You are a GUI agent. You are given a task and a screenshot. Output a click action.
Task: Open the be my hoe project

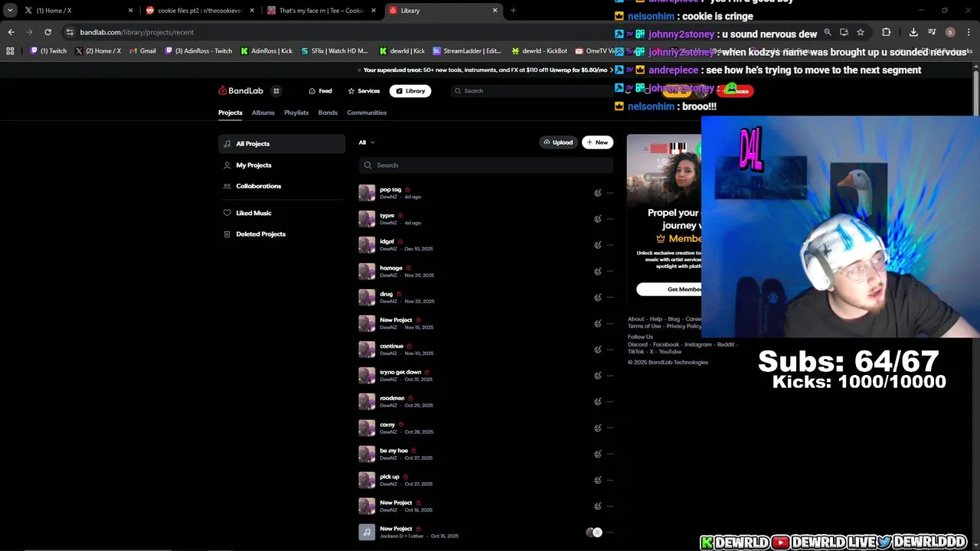click(394, 451)
